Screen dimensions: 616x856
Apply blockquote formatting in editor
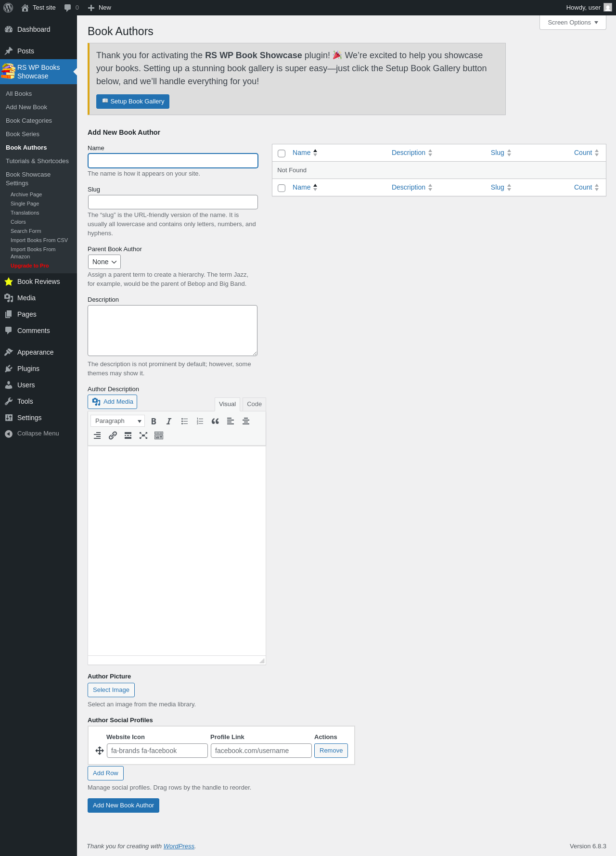(215, 421)
